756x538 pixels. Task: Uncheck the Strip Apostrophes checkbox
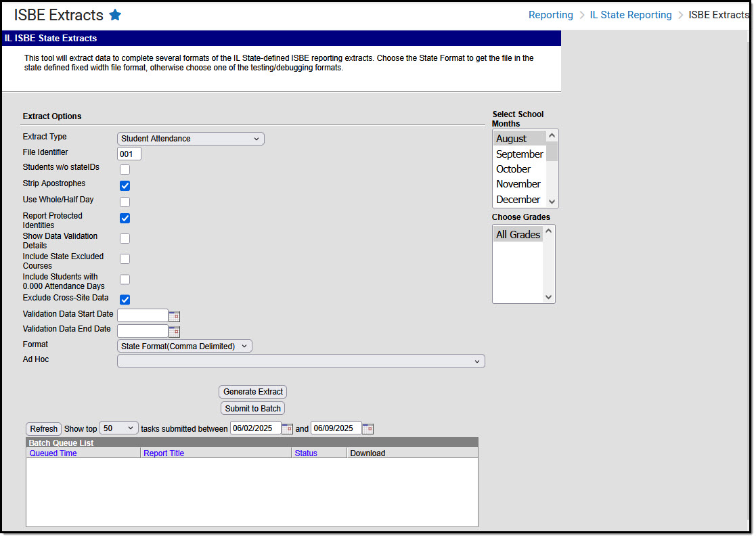(x=125, y=185)
